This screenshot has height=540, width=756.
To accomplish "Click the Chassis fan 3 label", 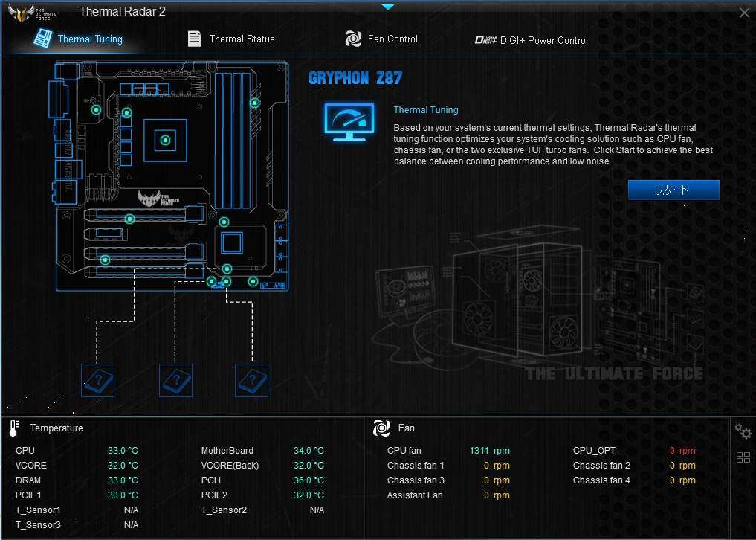I will [x=416, y=480].
